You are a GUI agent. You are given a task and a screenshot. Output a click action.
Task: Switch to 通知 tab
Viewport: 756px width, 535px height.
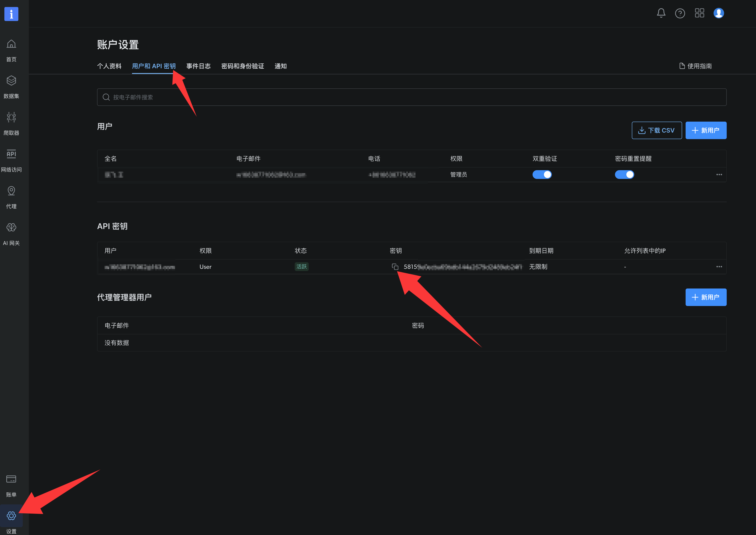280,66
